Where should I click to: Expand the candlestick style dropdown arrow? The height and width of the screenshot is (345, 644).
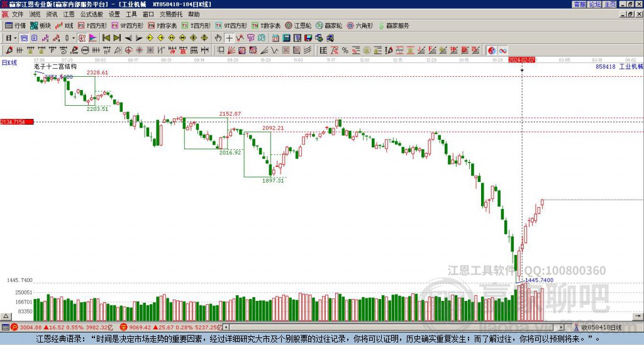[x=74, y=38]
